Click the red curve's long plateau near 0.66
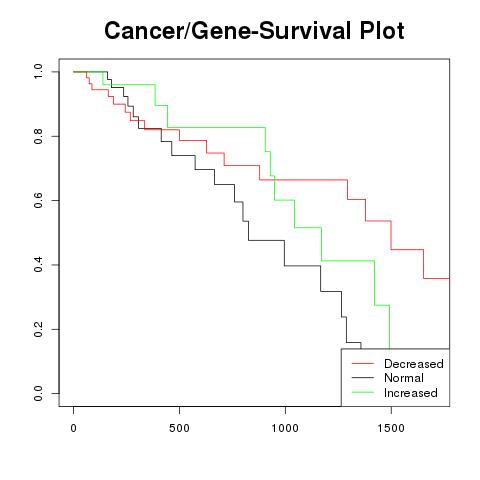Image resolution: width=480 pixels, height=480 pixels. (x=303, y=180)
